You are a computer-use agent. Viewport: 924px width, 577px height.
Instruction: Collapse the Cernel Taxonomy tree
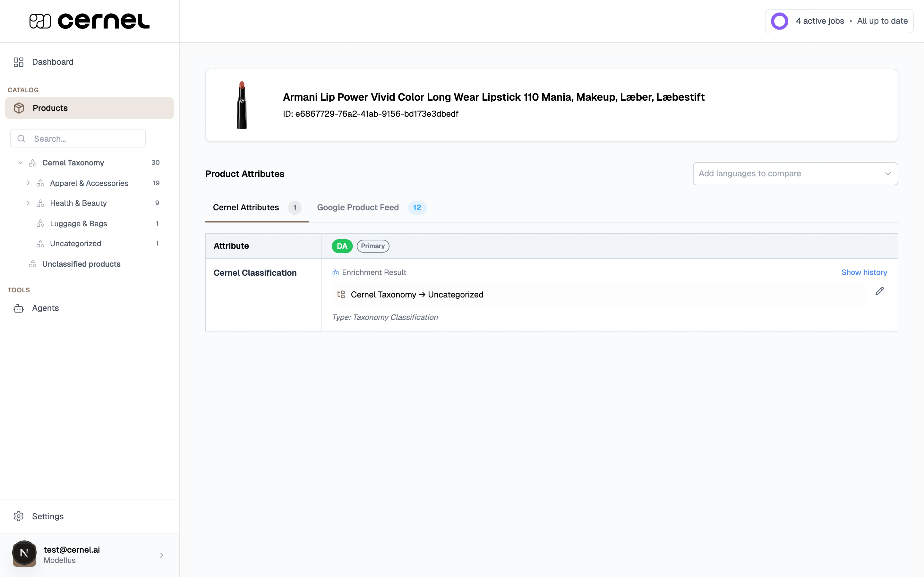pos(20,162)
